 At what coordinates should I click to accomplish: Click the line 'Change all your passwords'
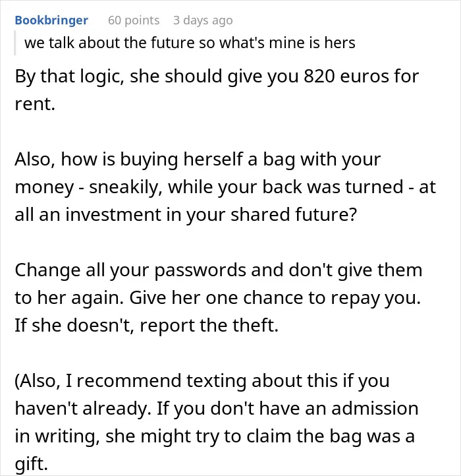[218, 270]
